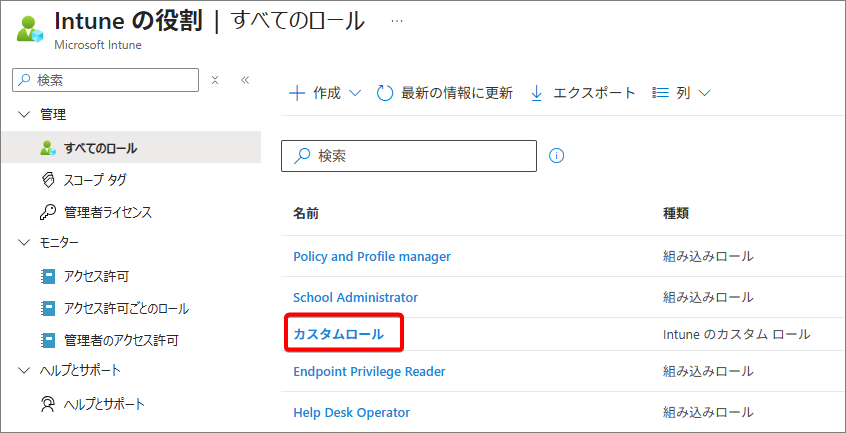Collapse the モニター section
The height and width of the screenshot is (433, 846).
(x=24, y=242)
